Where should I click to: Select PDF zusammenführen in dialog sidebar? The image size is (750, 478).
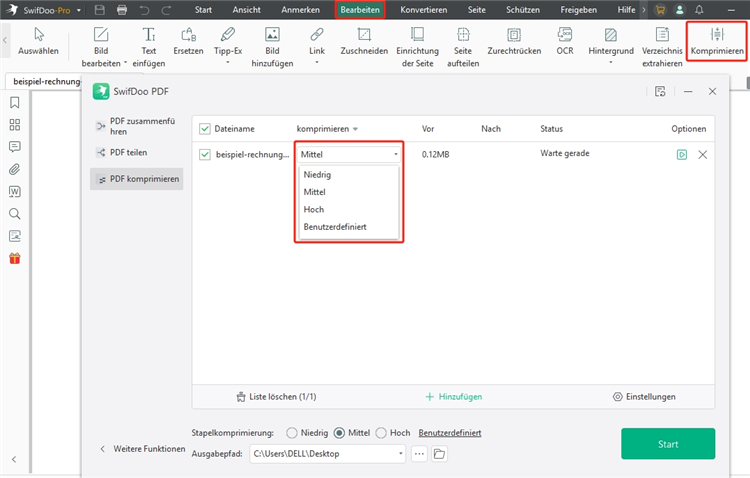(x=137, y=126)
